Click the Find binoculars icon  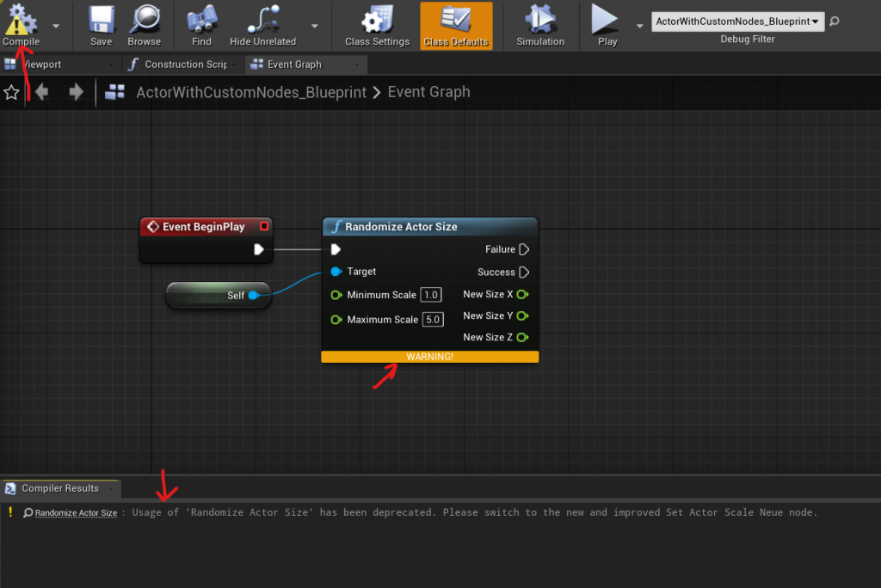point(201,21)
